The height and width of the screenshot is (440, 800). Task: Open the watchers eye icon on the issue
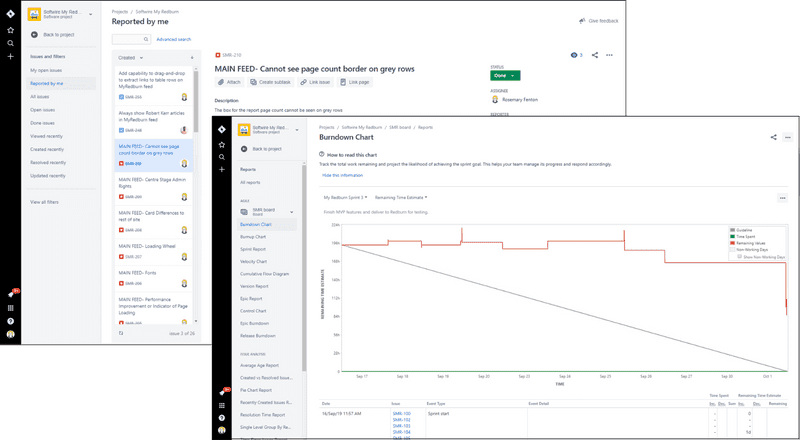pos(574,55)
